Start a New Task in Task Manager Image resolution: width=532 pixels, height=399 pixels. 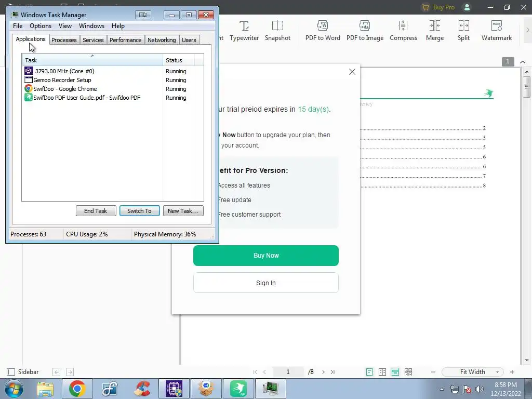pyautogui.click(x=183, y=211)
